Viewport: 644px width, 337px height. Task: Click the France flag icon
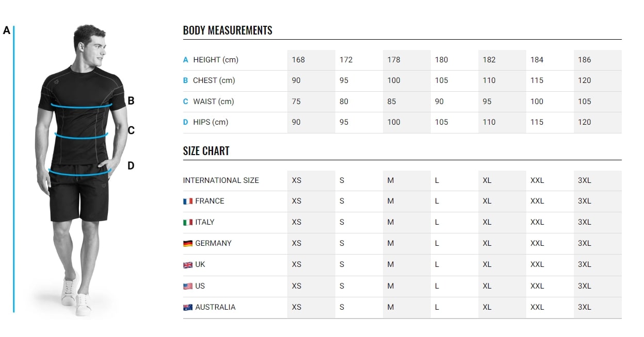point(188,201)
